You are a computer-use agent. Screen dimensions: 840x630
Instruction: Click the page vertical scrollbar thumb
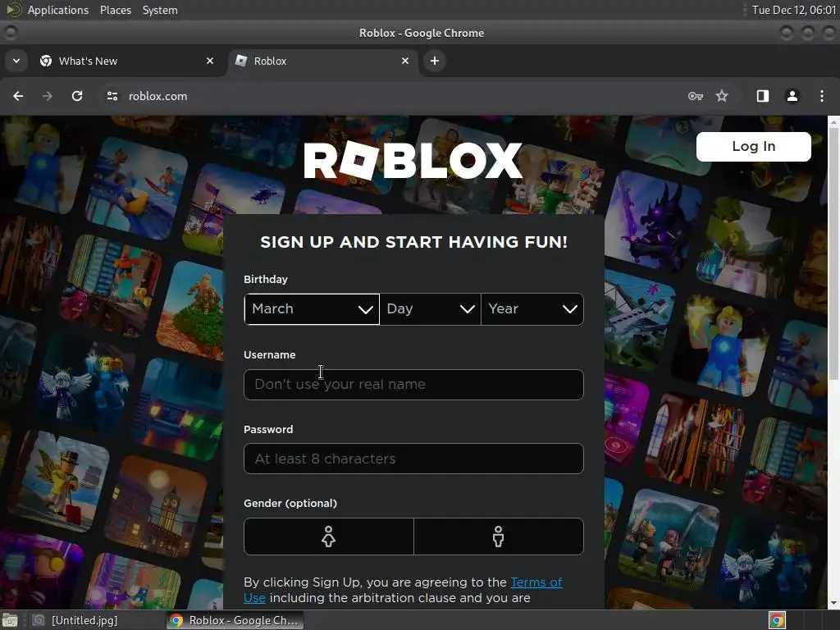(x=833, y=254)
